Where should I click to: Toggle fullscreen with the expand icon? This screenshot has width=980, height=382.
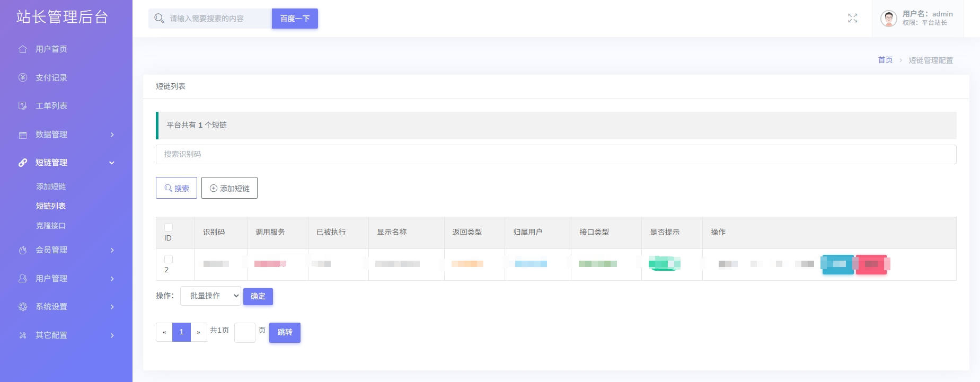853,19
